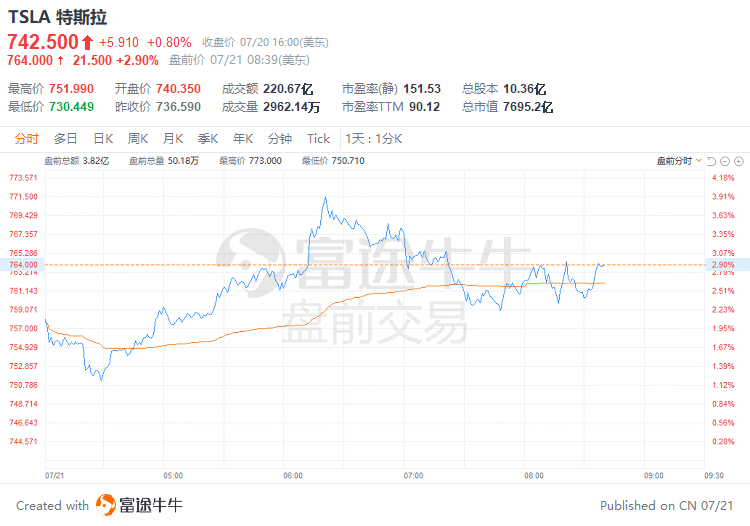This screenshot has height=526, width=750.
Task: Click the 富途牛牛 footer logo icon
Action: tap(105, 505)
